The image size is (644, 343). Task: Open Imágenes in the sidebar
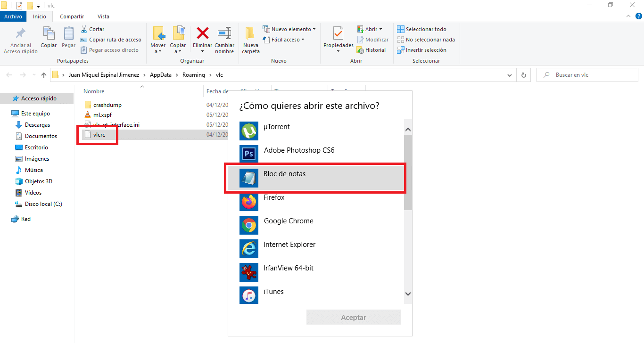pos(32,159)
